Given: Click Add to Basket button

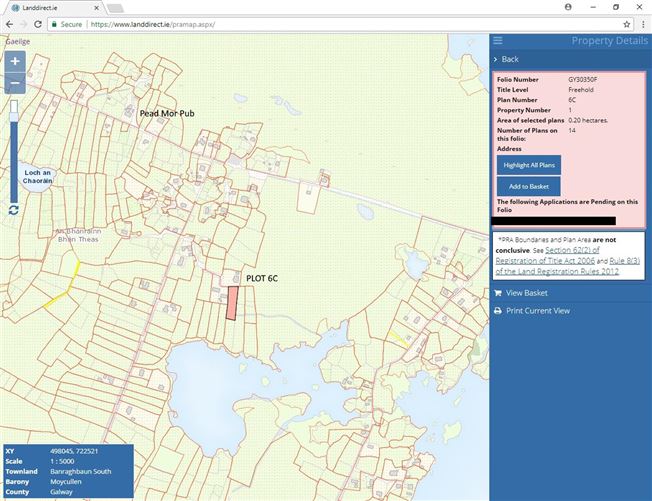Looking at the screenshot, I should tap(529, 186).
